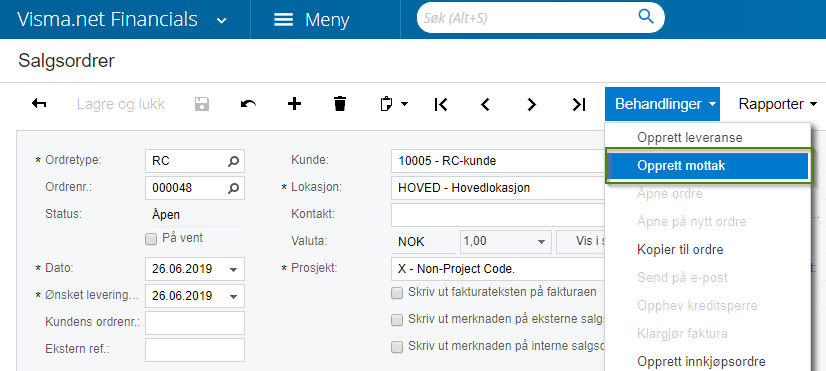Click the Lokasjon field HOVED - Hovedlokasjon
This screenshot has width=826, height=371.
[x=498, y=188]
